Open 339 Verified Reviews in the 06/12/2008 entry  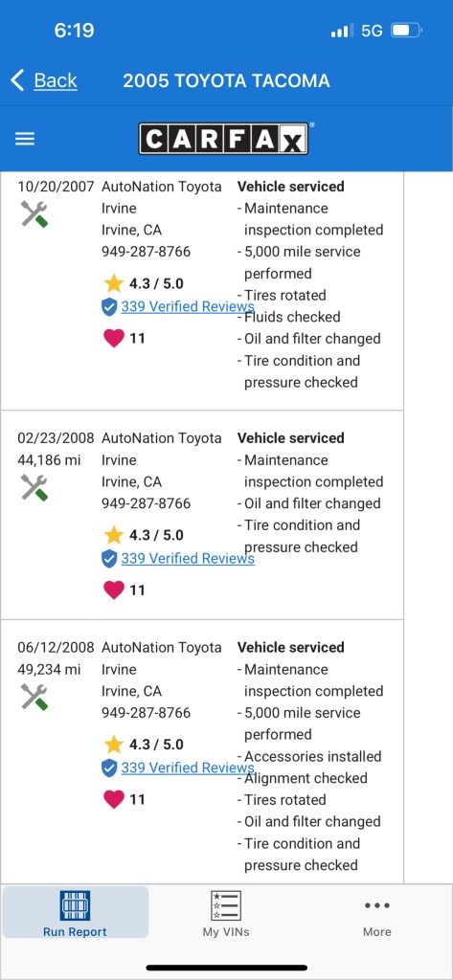(x=188, y=768)
